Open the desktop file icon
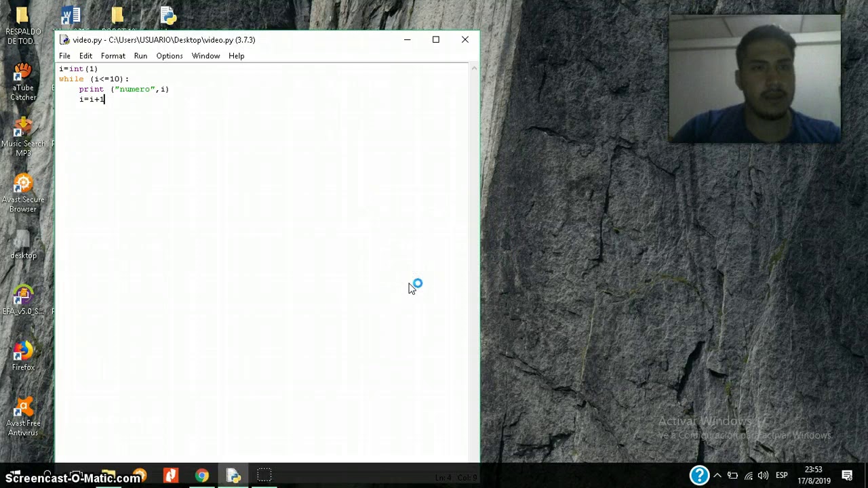The image size is (868, 488). pyautogui.click(x=22, y=245)
